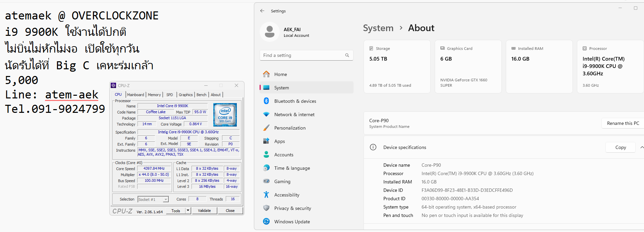Image resolution: width=644 pixels, height=232 pixels.
Task: Open Bluetooth & devices settings
Action: coord(307,101)
